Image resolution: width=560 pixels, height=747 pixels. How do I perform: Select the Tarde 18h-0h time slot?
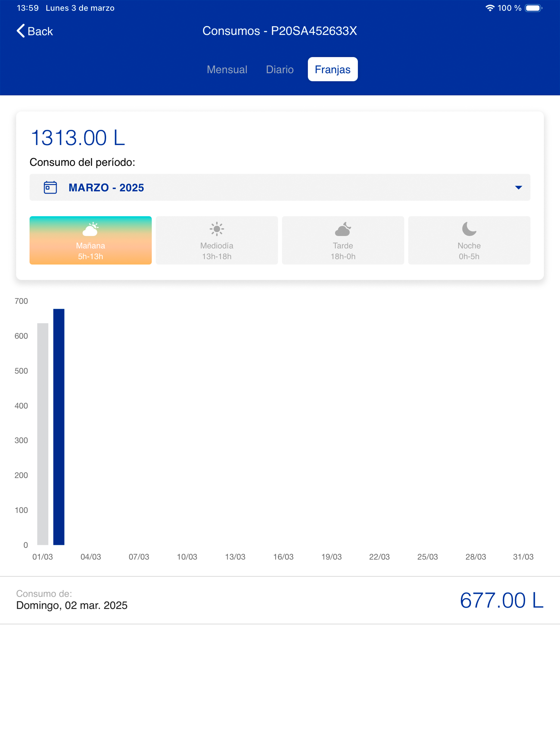(x=343, y=240)
